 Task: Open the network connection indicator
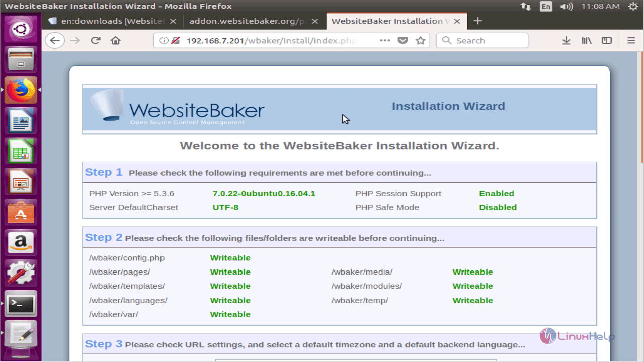(526, 6)
